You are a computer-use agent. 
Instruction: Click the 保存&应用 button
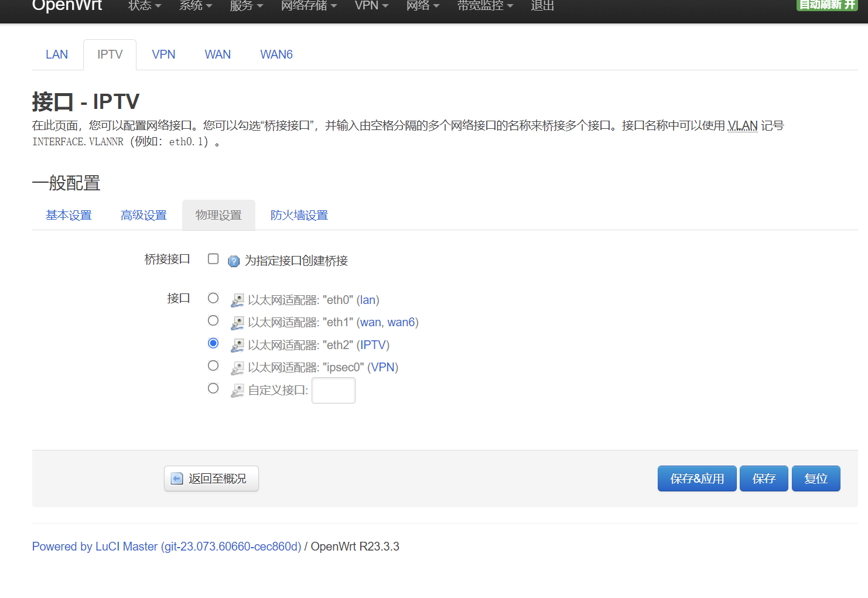696,479
